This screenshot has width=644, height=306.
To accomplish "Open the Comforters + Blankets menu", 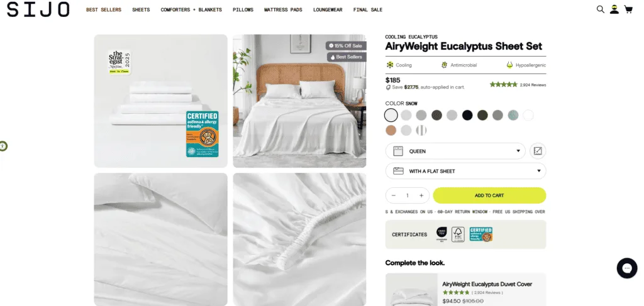I will coord(191,10).
